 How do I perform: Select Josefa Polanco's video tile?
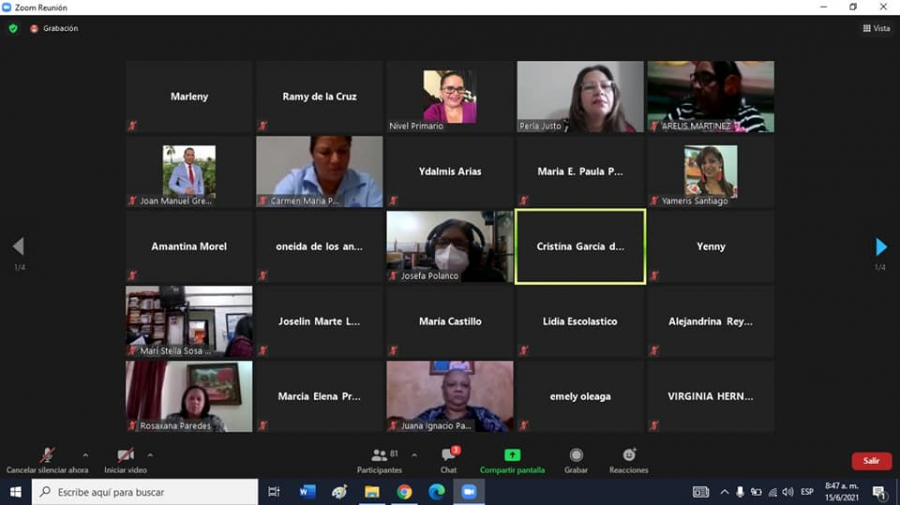click(450, 246)
